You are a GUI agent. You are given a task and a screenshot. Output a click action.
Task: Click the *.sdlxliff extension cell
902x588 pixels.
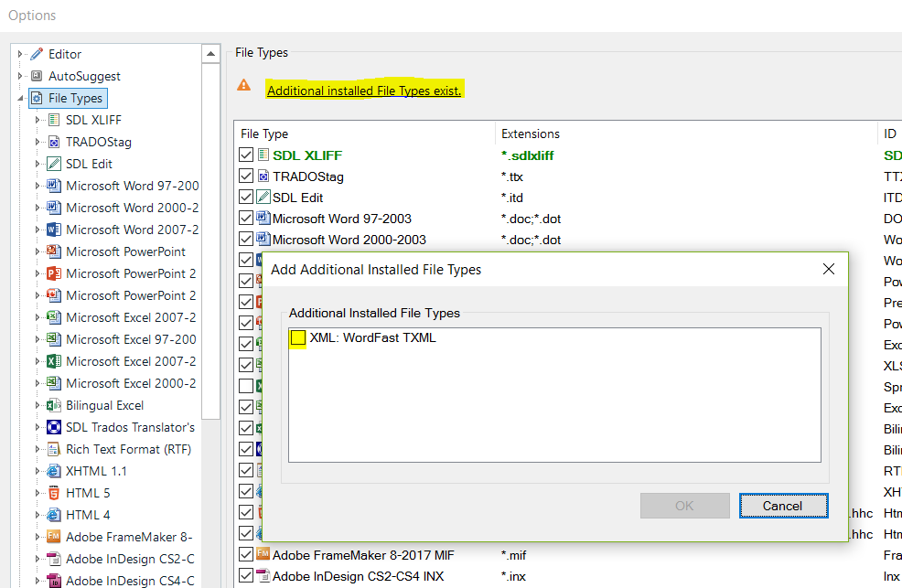(528, 155)
